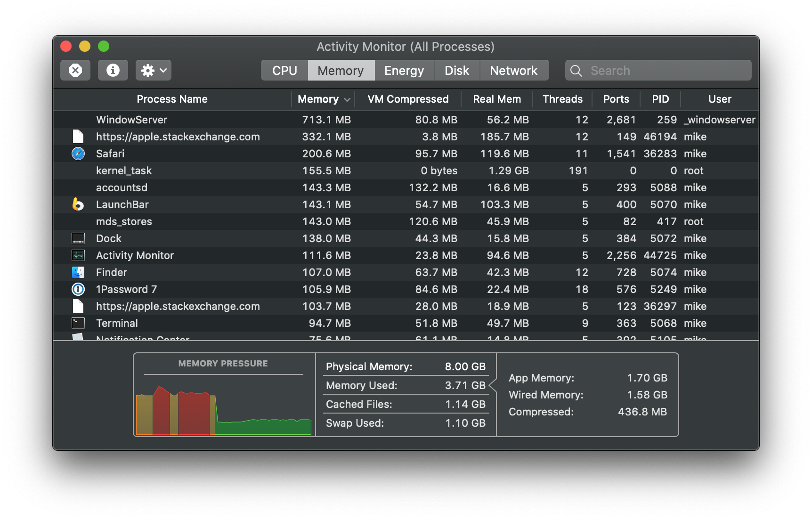Image resolution: width=812 pixels, height=520 pixels.
Task: Click the Terminal process icon
Action: pos(78,323)
